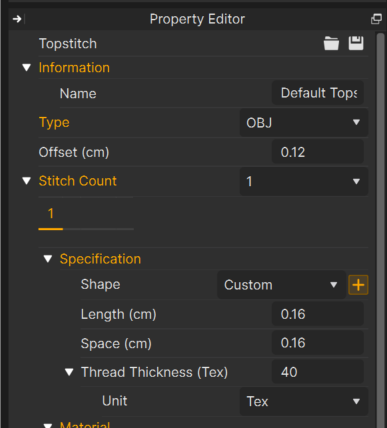The image size is (387, 428).
Task: Edit the Space (cm) value
Action: (x=318, y=343)
